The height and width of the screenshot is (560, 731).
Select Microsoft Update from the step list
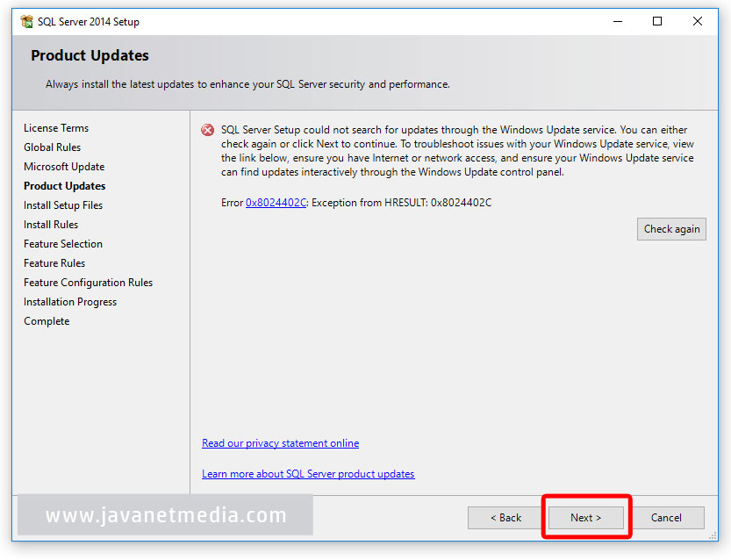(64, 166)
